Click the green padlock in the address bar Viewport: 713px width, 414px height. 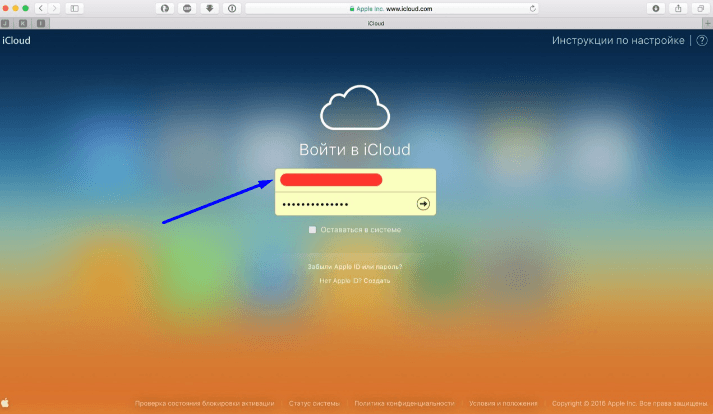(352, 9)
